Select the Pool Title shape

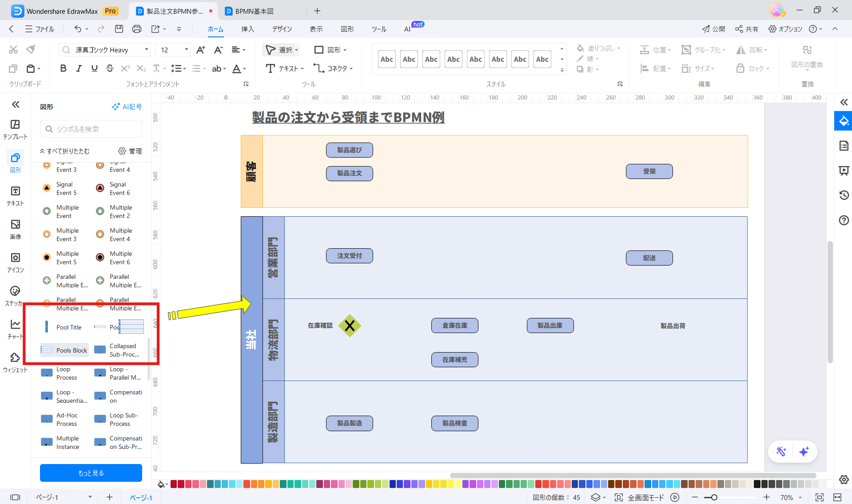(64, 327)
